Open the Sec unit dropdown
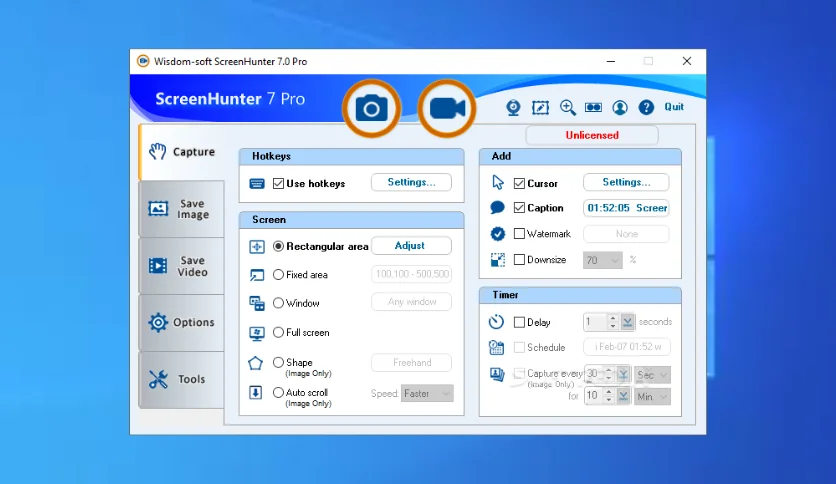The height and width of the screenshot is (484, 836). tap(652, 375)
